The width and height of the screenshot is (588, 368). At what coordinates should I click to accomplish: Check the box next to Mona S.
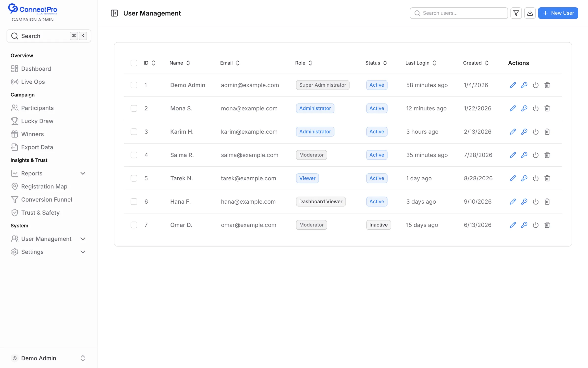(134, 108)
